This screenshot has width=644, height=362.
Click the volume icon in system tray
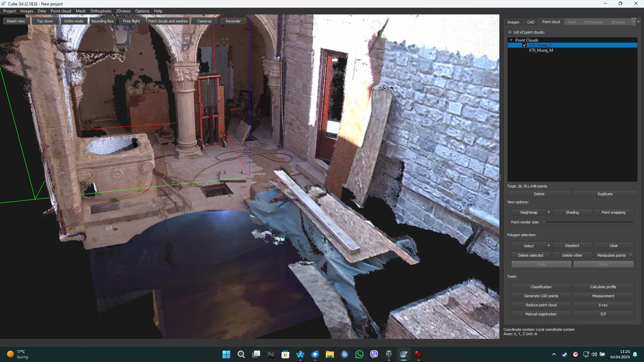(x=594, y=354)
